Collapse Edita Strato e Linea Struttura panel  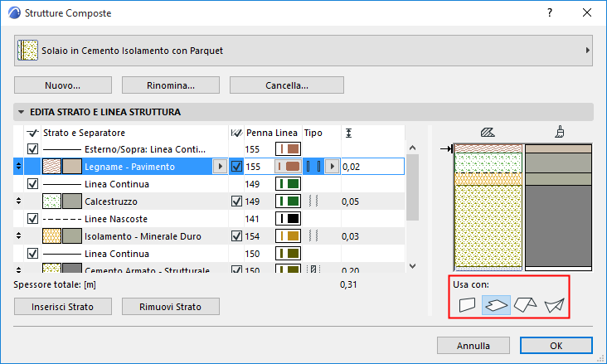pos(22,112)
